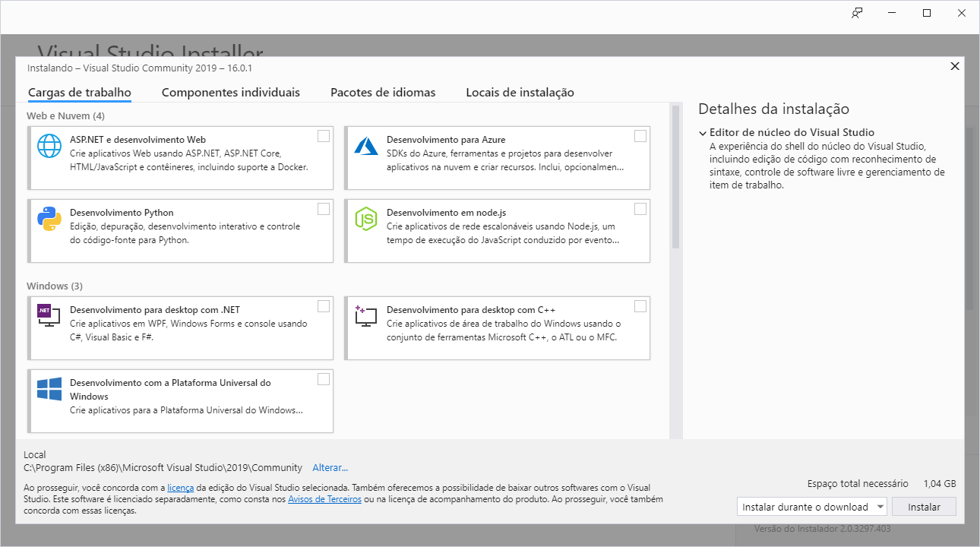Image resolution: width=980 pixels, height=547 pixels.
Task: Click the node.js hexagon icon
Action: click(x=366, y=219)
